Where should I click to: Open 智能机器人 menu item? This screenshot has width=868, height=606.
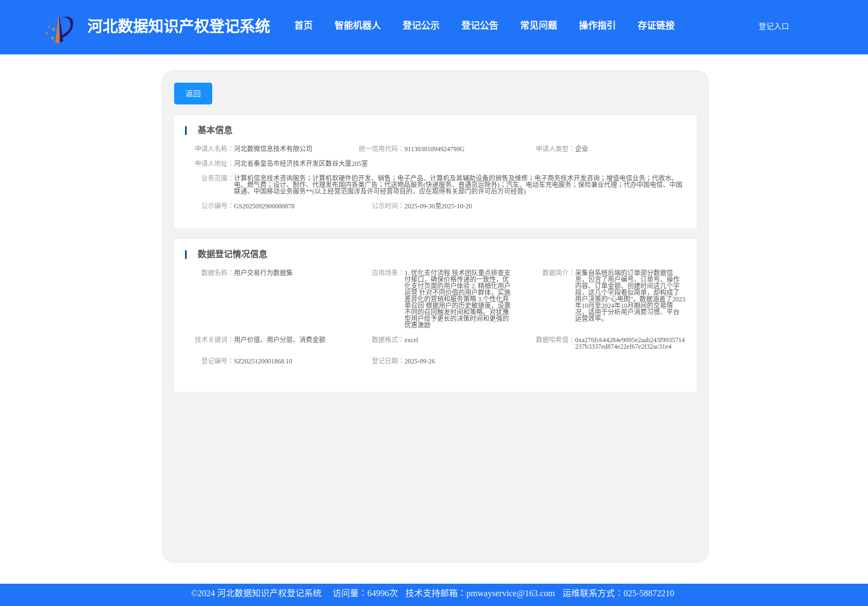pos(357,26)
